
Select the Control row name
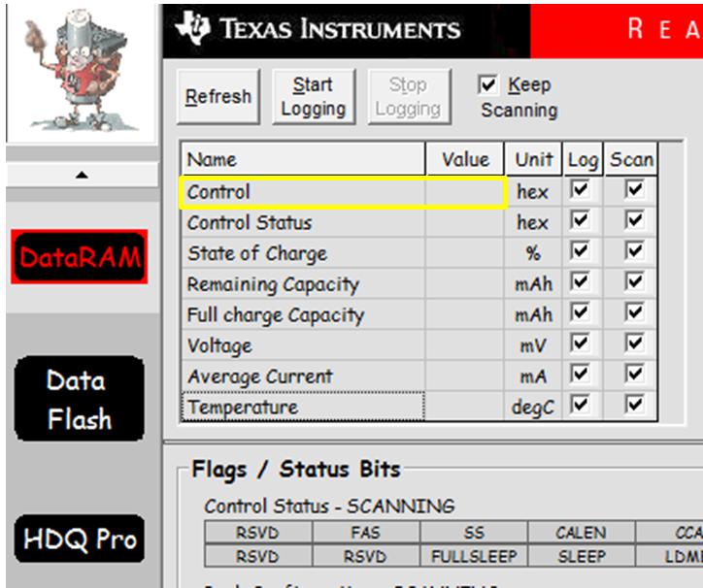pos(303,192)
